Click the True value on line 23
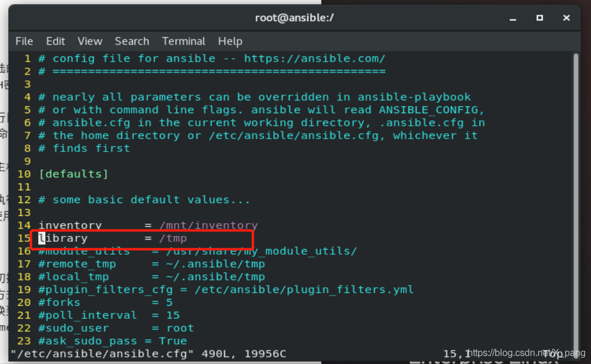 point(173,341)
